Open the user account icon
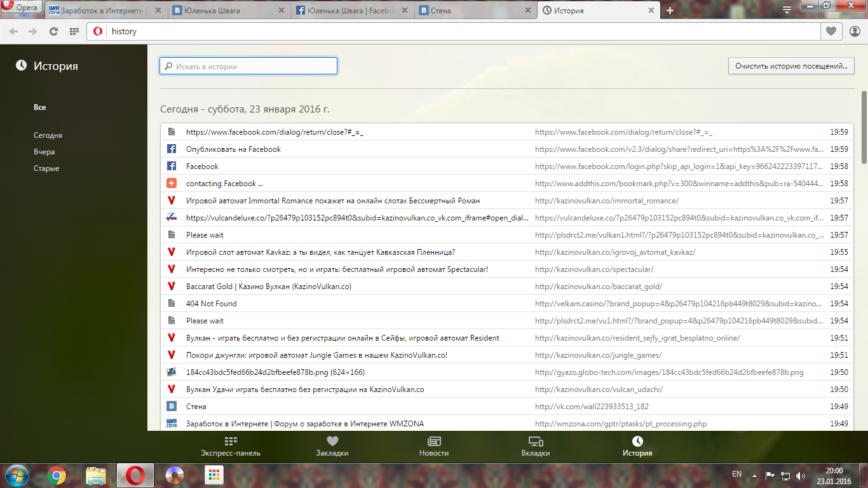 coord(855,31)
